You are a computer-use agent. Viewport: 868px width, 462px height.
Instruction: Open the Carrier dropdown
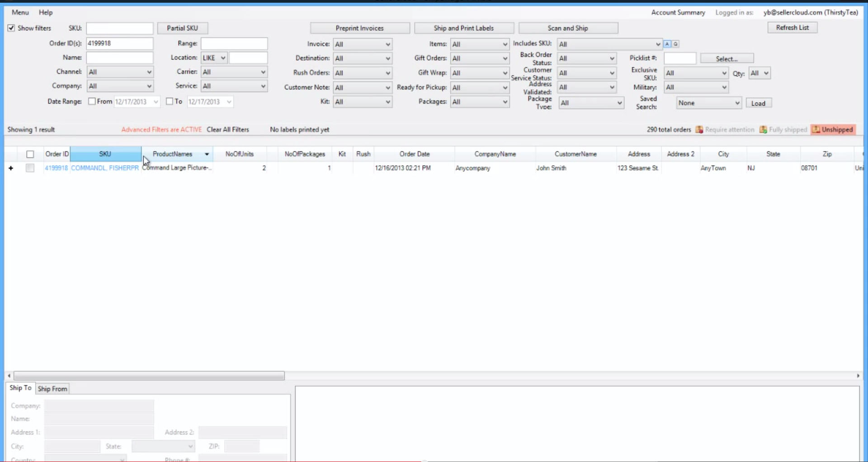[x=234, y=72]
